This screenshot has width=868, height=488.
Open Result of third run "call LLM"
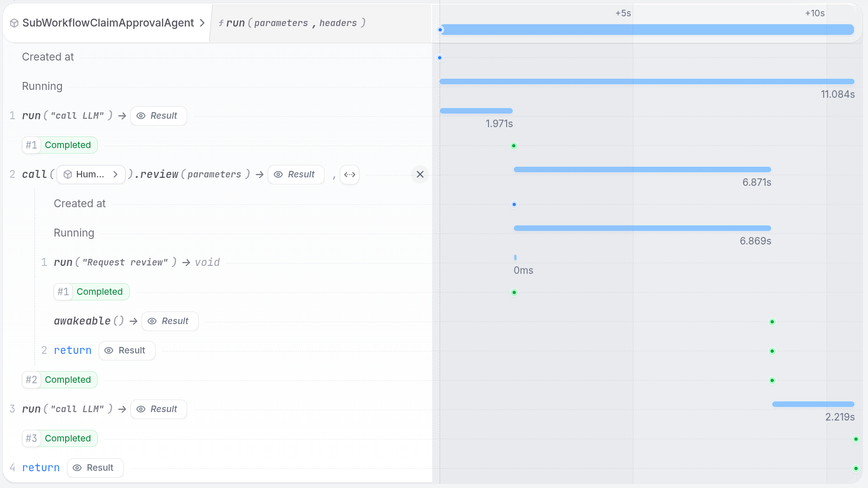(x=159, y=409)
